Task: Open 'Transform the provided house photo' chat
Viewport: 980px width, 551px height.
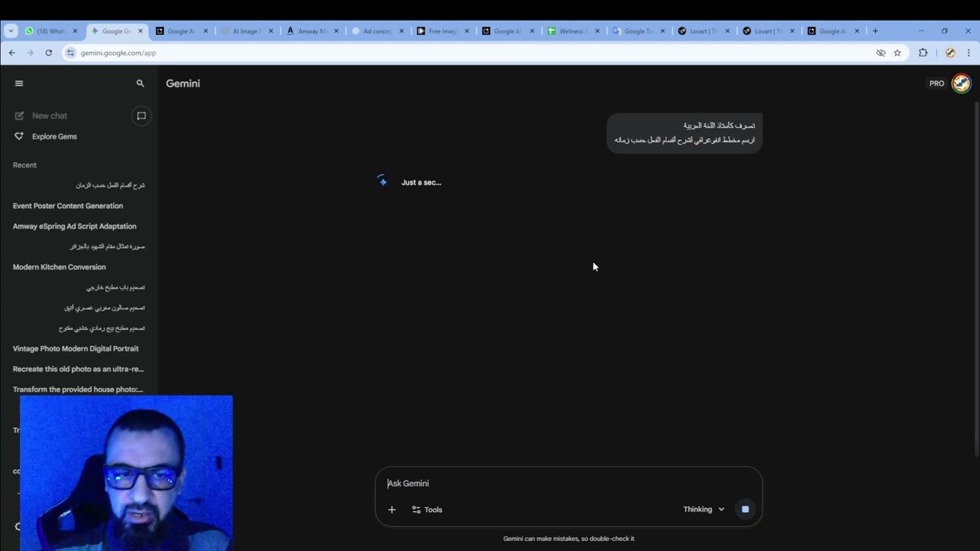Action: tap(78, 390)
